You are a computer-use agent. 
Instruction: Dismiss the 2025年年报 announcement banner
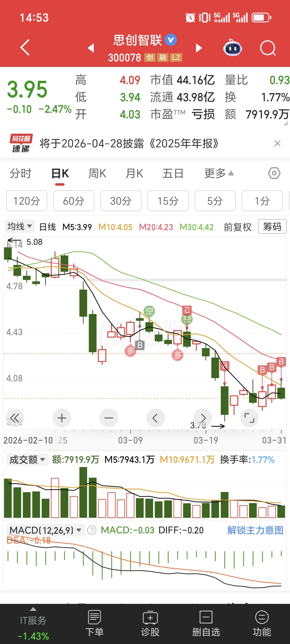click(x=277, y=144)
